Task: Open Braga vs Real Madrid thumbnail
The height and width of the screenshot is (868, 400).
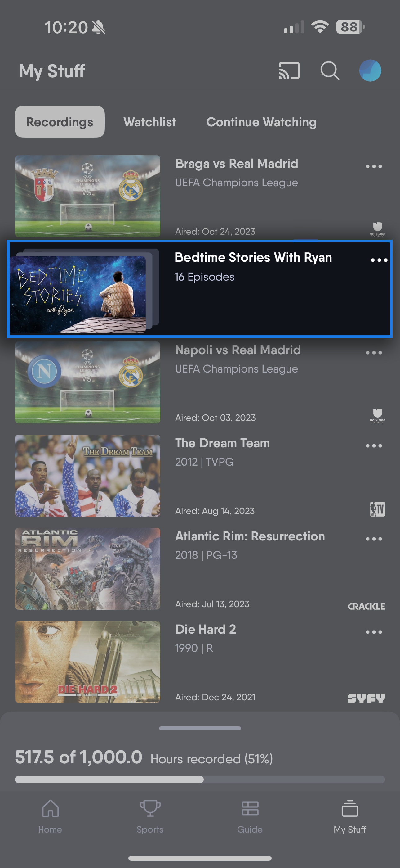Action: [x=87, y=196]
